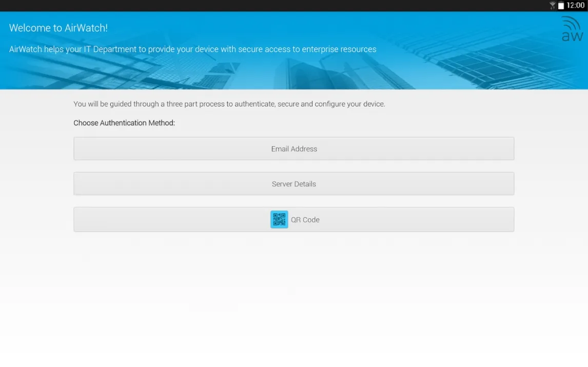Click the "Choose Authentication Method:" label
The width and height of the screenshot is (588, 367).
click(124, 123)
